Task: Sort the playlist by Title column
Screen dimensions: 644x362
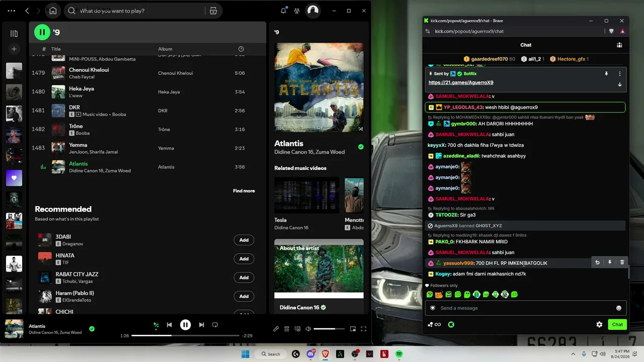Action: [x=56, y=49]
